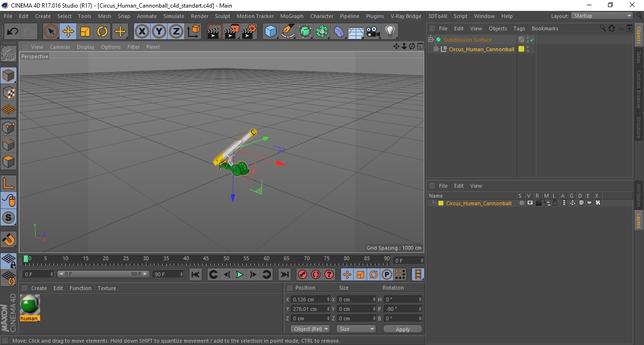Toggle Position keyframe recording in timeline

(x=347, y=274)
